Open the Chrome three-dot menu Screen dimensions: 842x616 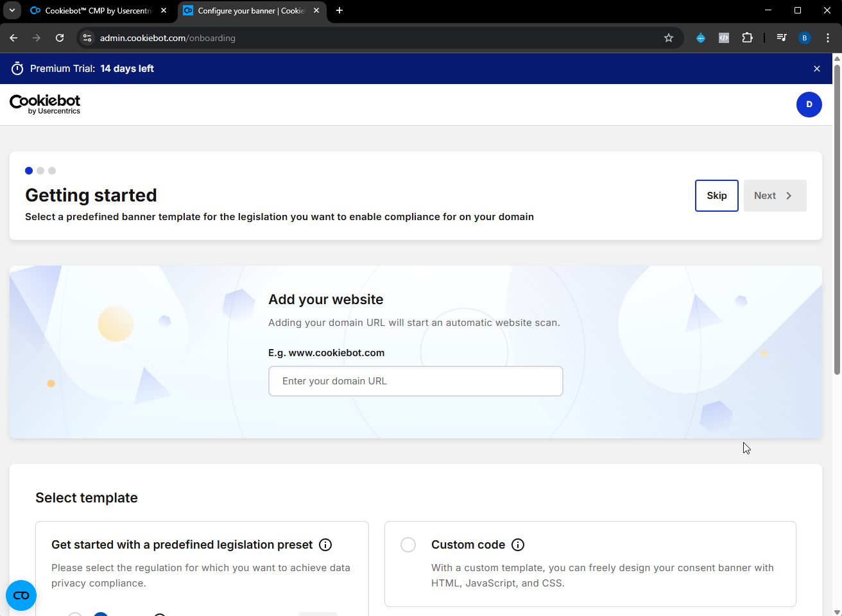[828, 38]
